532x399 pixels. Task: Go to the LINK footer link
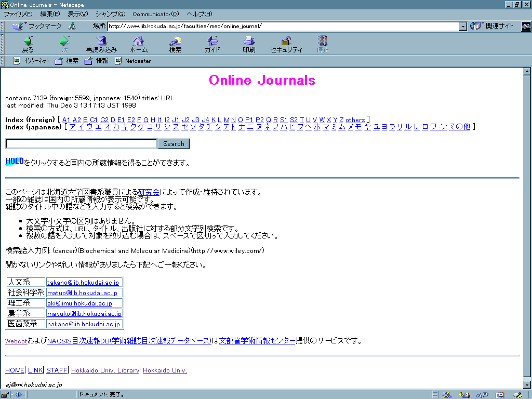35,370
